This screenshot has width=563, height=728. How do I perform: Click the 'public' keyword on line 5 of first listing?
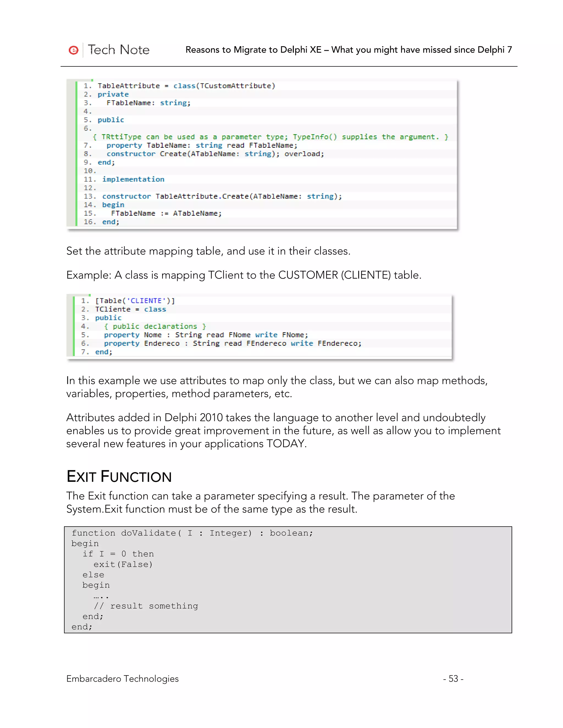[x=111, y=120]
